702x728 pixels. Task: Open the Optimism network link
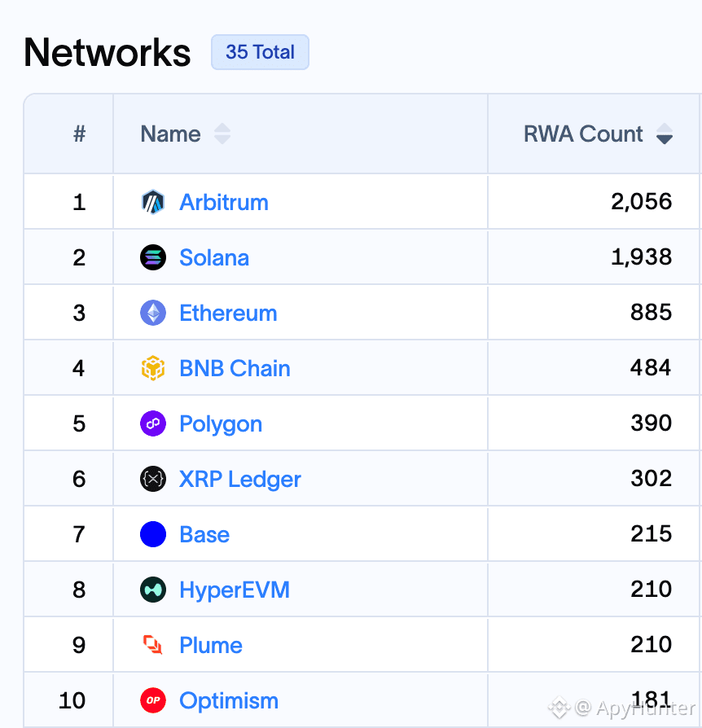coord(229,700)
